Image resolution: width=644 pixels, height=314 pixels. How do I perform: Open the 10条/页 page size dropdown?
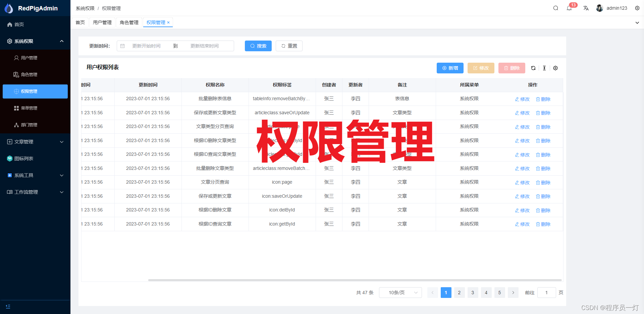(400, 293)
